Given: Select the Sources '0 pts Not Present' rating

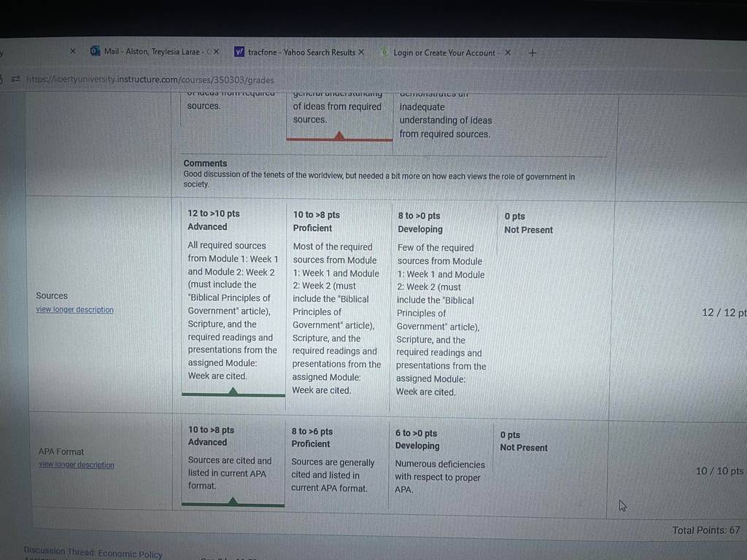Looking at the screenshot, I should pyautogui.click(x=528, y=223).
